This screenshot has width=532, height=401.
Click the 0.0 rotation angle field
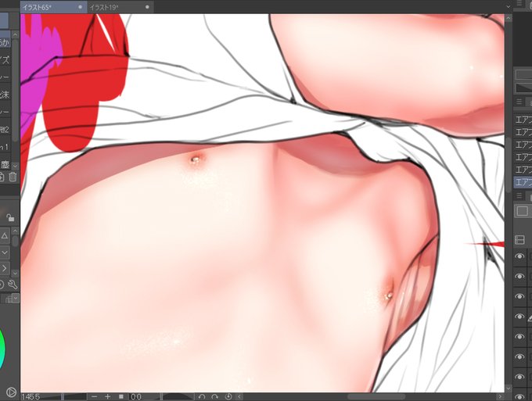(x=136, y=396)
